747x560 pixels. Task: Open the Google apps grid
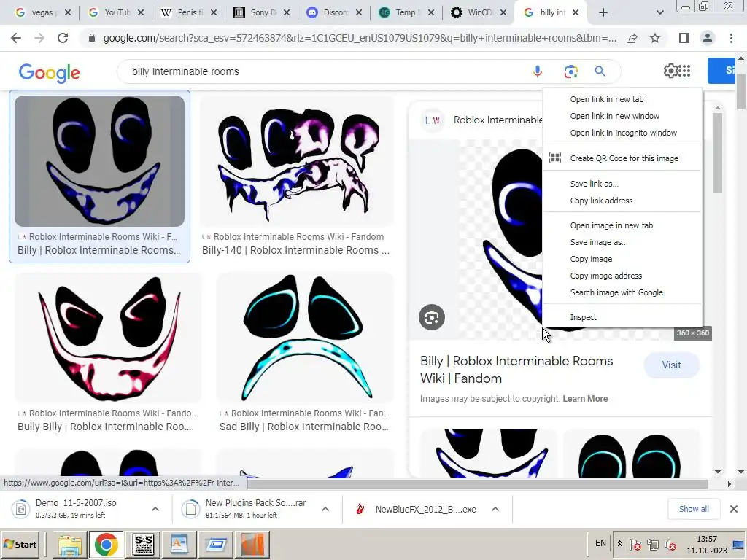click(684, 71)
